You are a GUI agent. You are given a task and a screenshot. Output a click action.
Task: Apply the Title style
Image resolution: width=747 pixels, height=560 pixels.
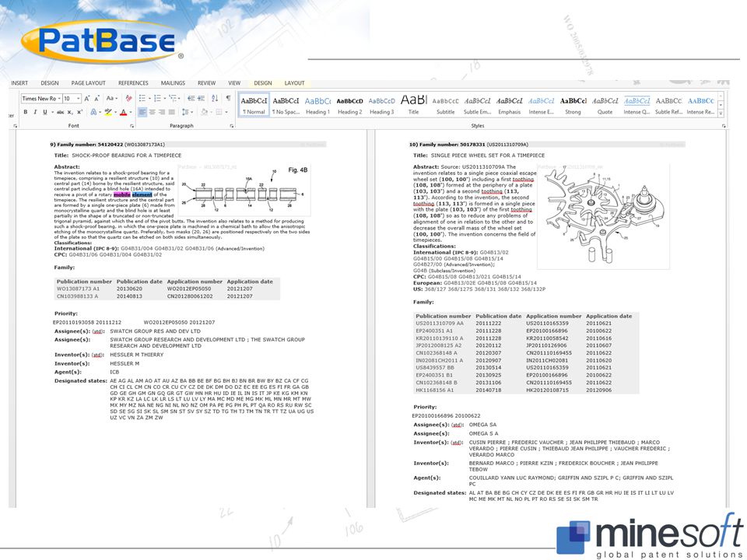(413, 105)
